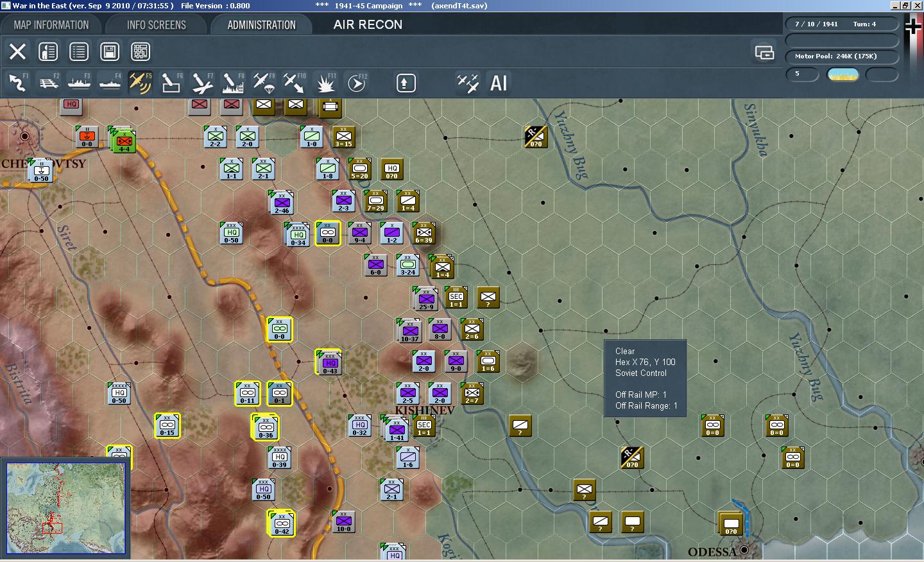Select the Soviet unit counter 5=20
The height and width of the screenshot is (562, 924).
click(360, 169)
